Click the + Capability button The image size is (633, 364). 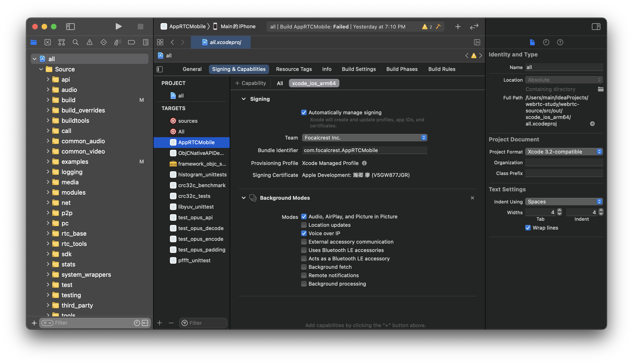250,83
